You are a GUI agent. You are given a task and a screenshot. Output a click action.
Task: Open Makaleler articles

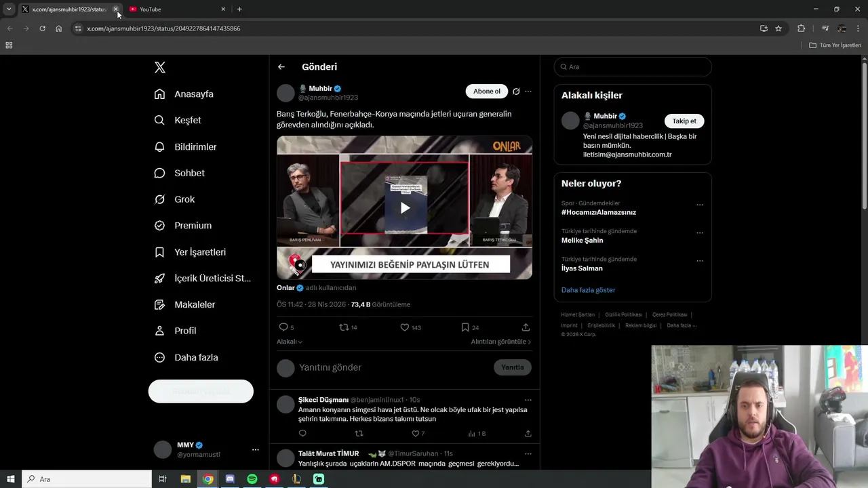tap(184, 305)
